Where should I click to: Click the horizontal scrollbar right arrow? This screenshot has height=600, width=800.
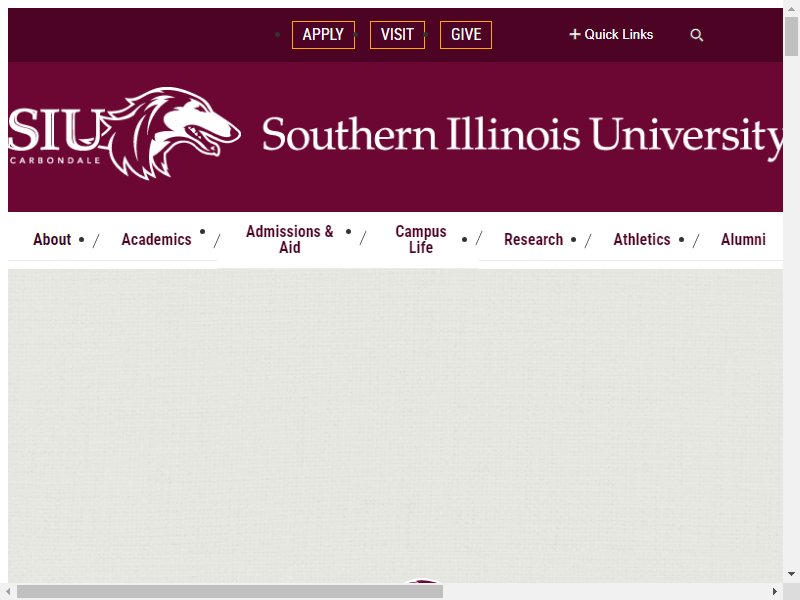click(775, 592)
